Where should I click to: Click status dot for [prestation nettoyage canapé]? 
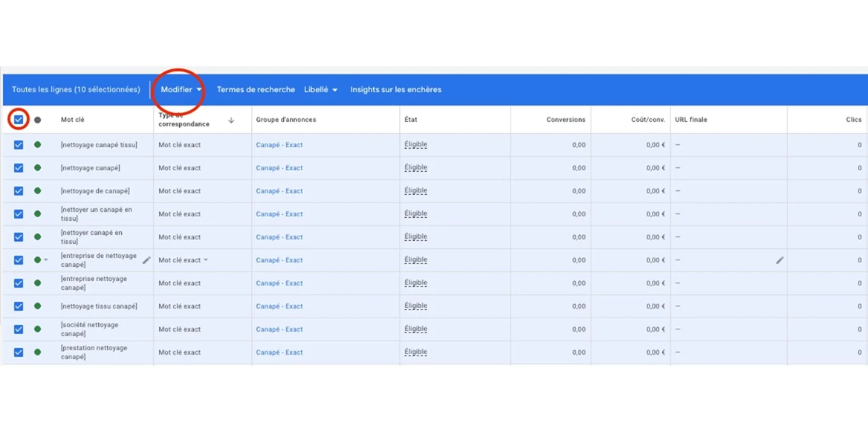(x=38, y=352)
